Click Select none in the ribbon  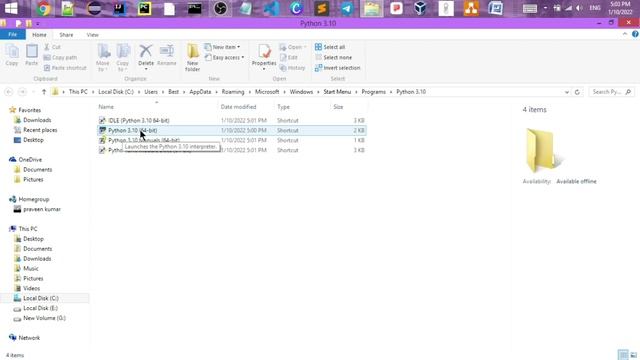(333, 58)
